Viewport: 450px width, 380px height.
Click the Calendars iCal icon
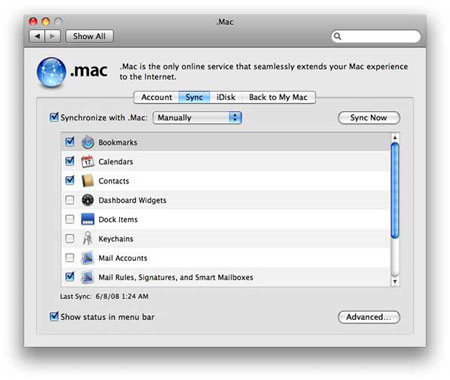tap(88, 162)
